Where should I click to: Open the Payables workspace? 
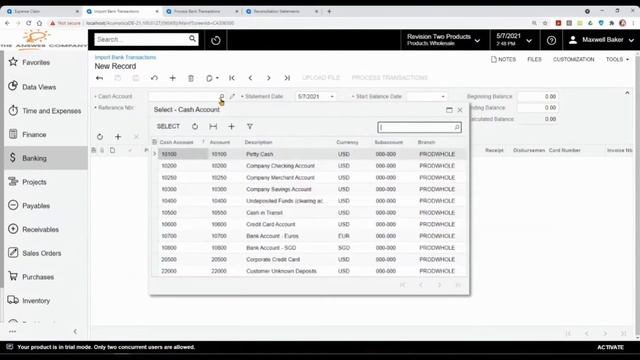(36, 206)
